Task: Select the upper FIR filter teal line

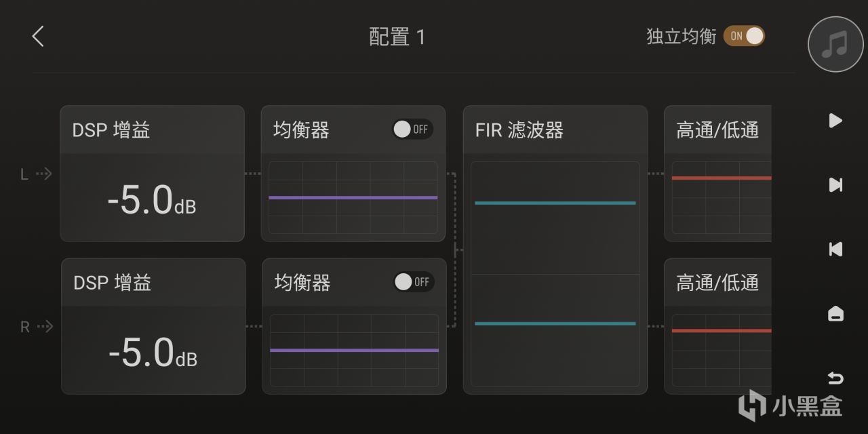Action: tap(555, 203)
